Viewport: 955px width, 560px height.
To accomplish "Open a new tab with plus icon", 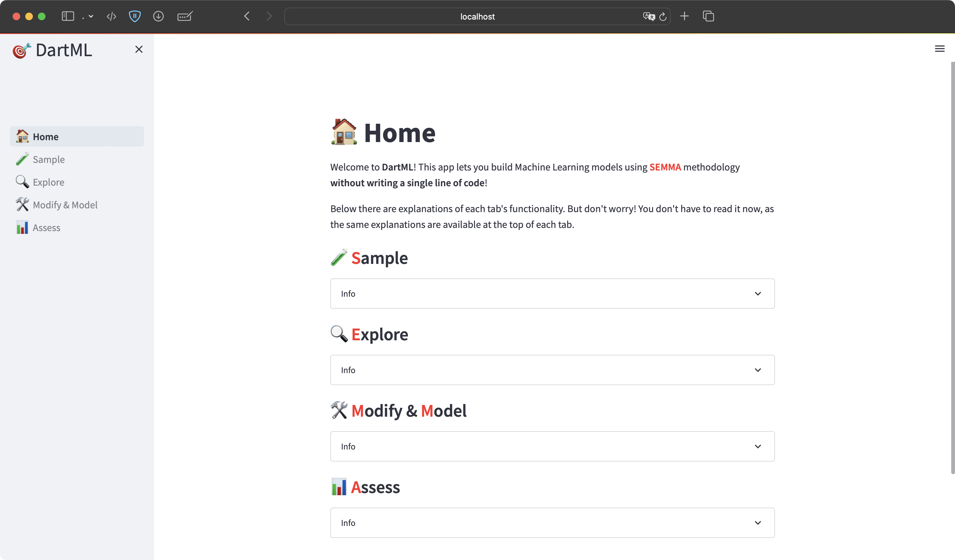I will 684,16.
